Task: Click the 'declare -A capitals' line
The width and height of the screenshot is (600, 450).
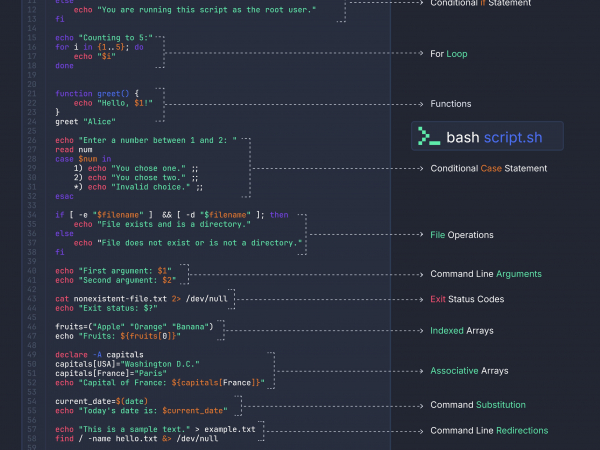Action: click(99, 355)
